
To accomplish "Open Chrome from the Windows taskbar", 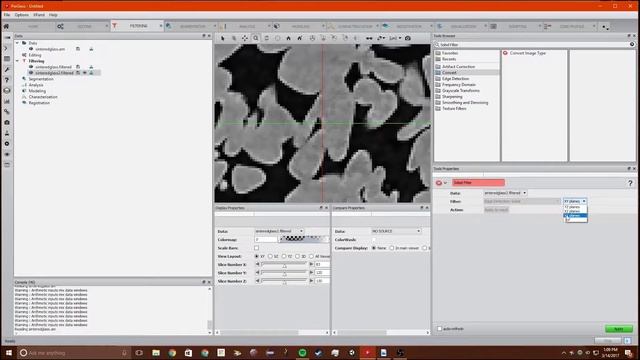I will click(172, 353).
